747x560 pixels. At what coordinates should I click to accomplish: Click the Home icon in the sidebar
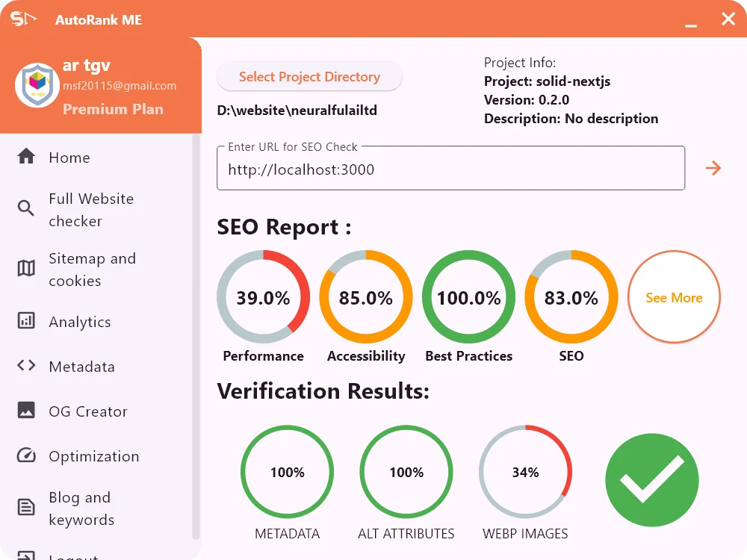(25, 157)
